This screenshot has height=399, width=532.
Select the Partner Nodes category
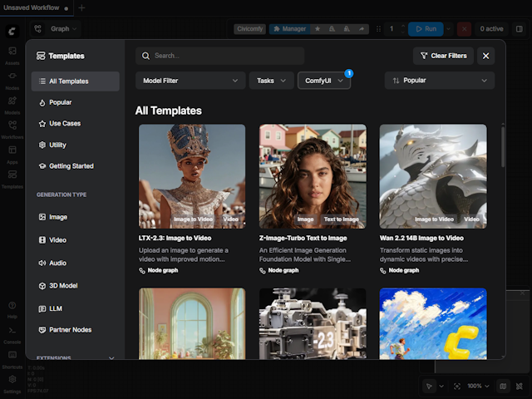point(76,330)
